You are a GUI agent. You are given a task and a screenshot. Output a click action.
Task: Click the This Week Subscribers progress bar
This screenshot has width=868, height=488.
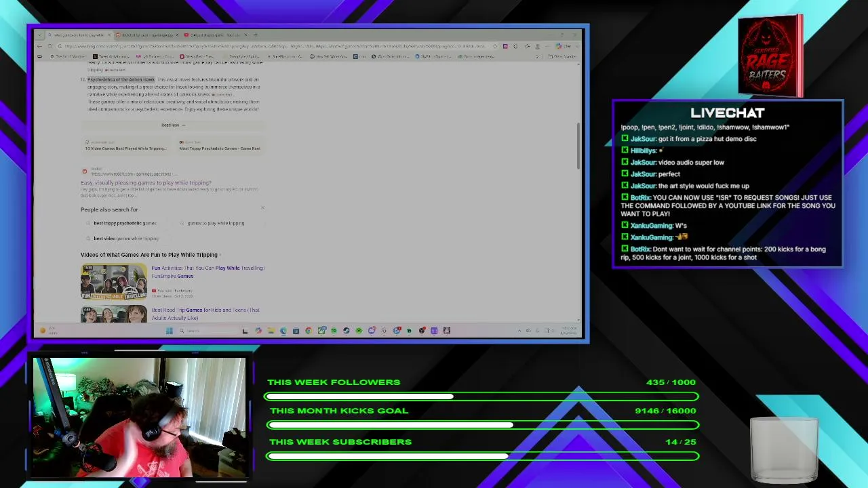click(483, 456)
